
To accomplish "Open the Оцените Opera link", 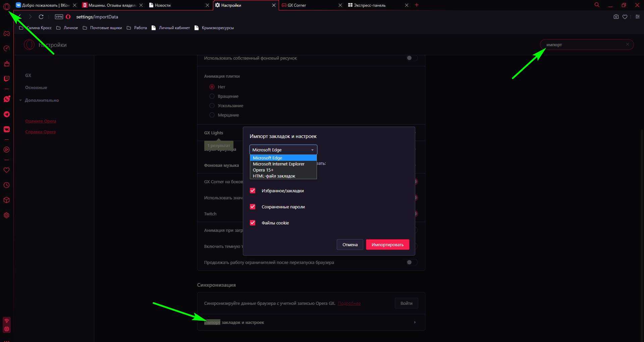I will click(41, 121).
